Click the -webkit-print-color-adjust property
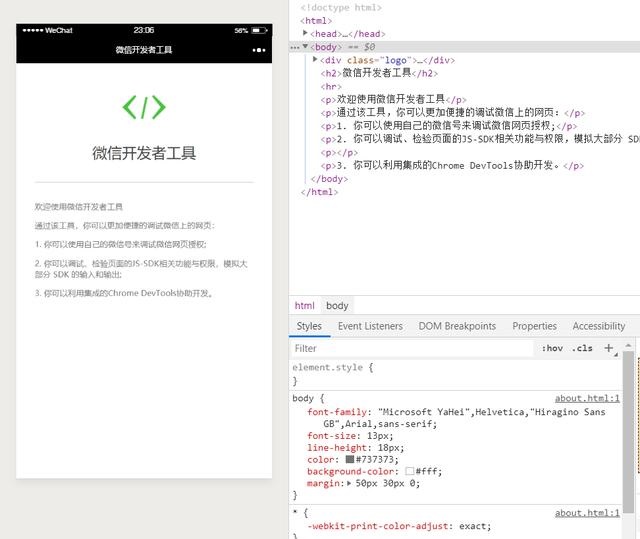 (378, 526)
